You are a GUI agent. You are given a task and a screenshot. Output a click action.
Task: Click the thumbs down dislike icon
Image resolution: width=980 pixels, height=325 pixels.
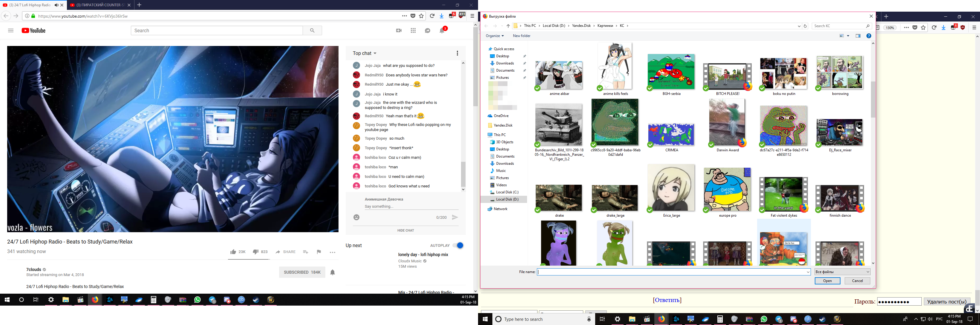256,252
